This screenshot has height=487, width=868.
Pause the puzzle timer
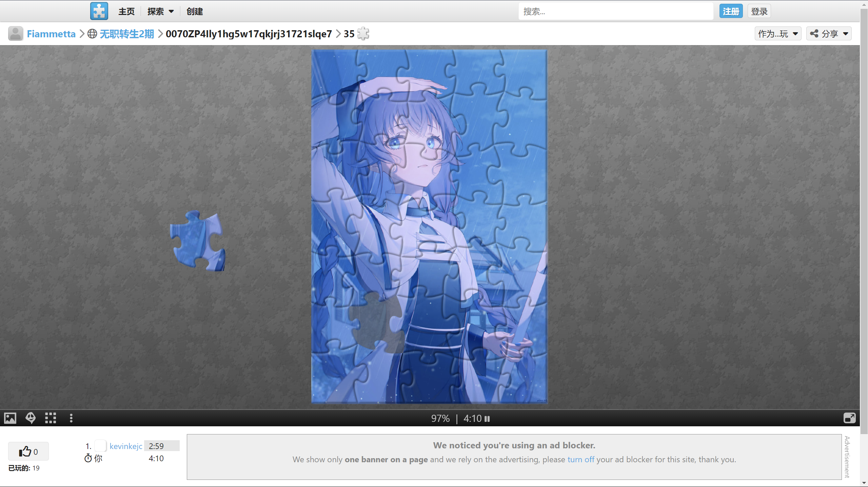pos(487,419)
